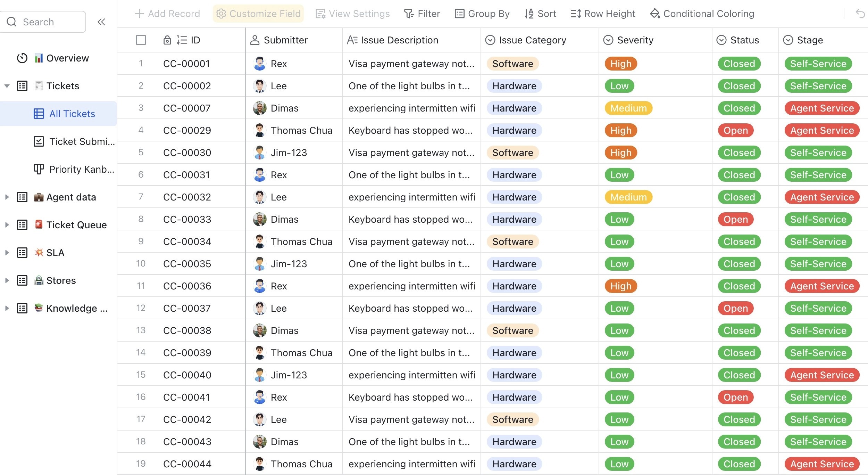Click the Customize Field button

pyautogui.click(x=258, y=14)
